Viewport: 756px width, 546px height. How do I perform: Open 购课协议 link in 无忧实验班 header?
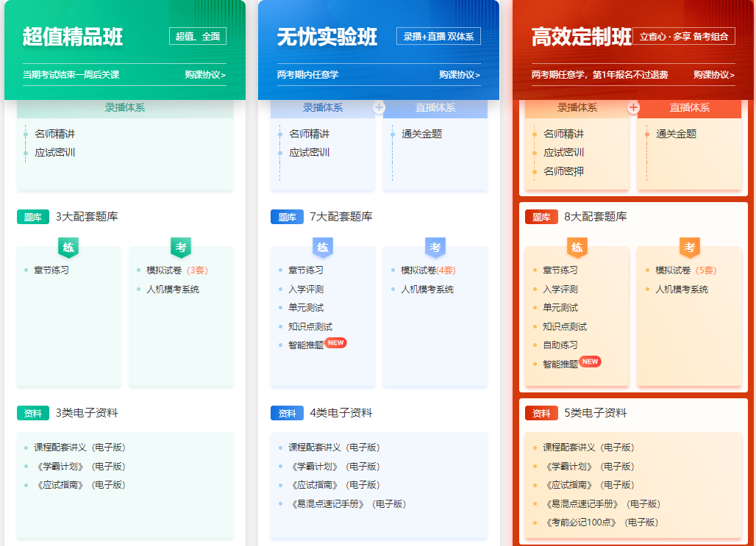(x=460, y=74)
